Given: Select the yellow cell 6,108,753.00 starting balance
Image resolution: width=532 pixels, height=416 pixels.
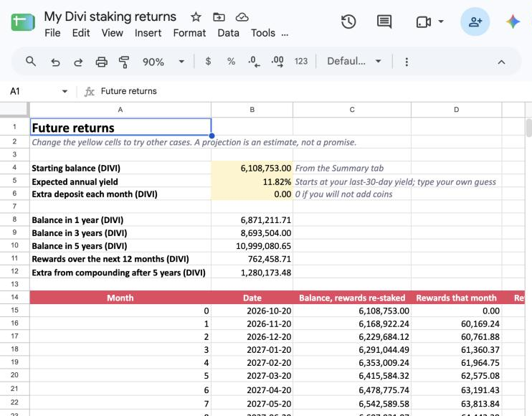Looking at the screenshot, I should coord(252,168).
